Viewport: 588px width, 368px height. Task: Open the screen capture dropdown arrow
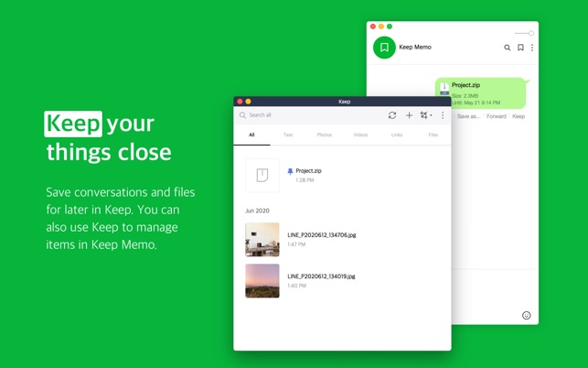click(431, 115)
